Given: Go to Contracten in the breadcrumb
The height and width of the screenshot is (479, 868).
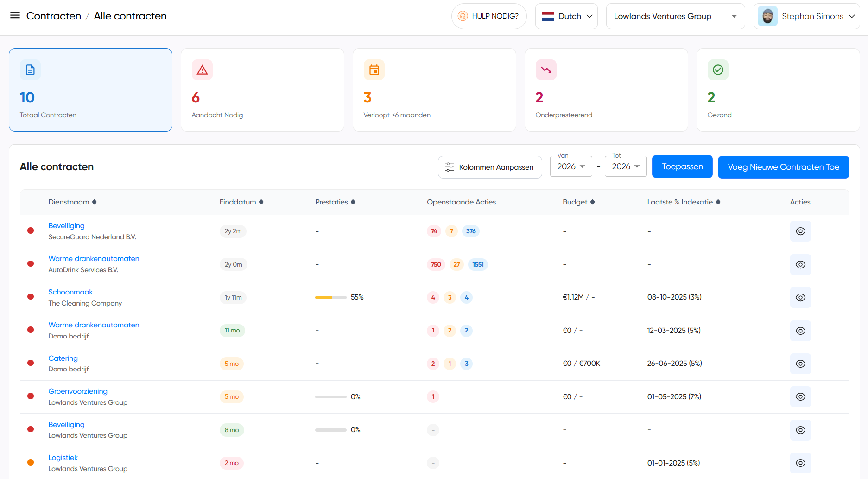Looking at the screenshot, I should tap(54, 16).
